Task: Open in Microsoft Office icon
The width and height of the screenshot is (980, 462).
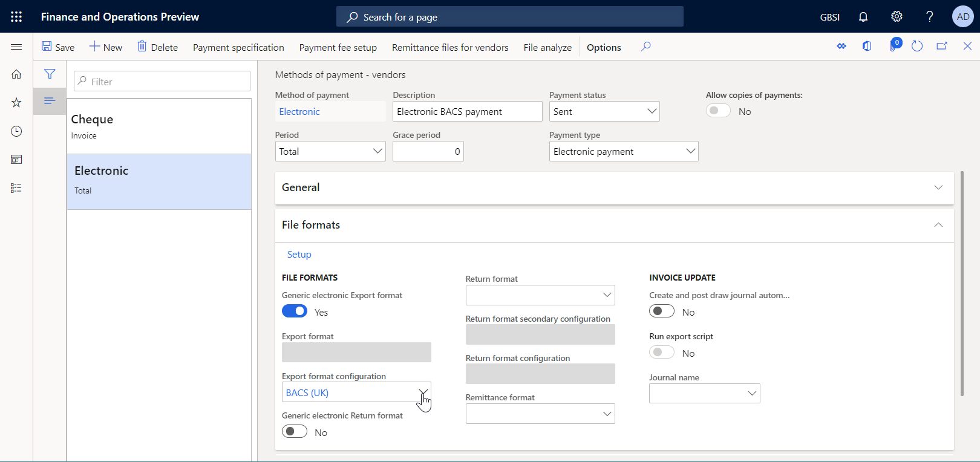Action: [867, 47]
